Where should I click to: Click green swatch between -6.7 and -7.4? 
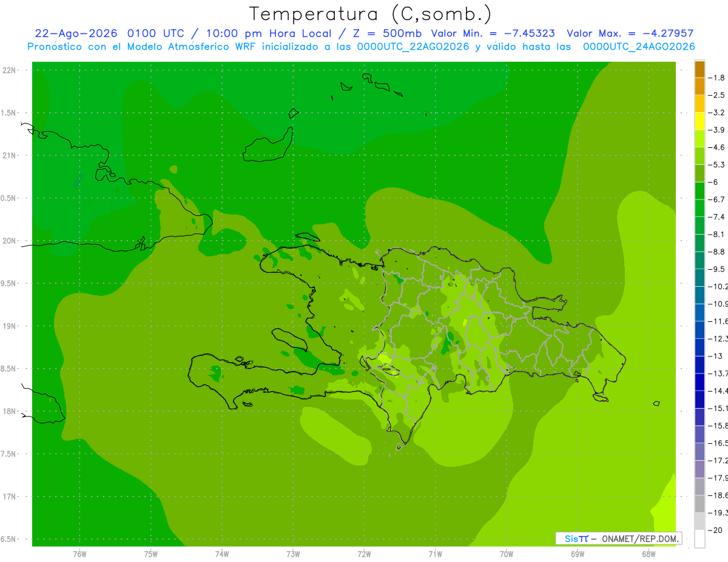(x=699, y=208)
